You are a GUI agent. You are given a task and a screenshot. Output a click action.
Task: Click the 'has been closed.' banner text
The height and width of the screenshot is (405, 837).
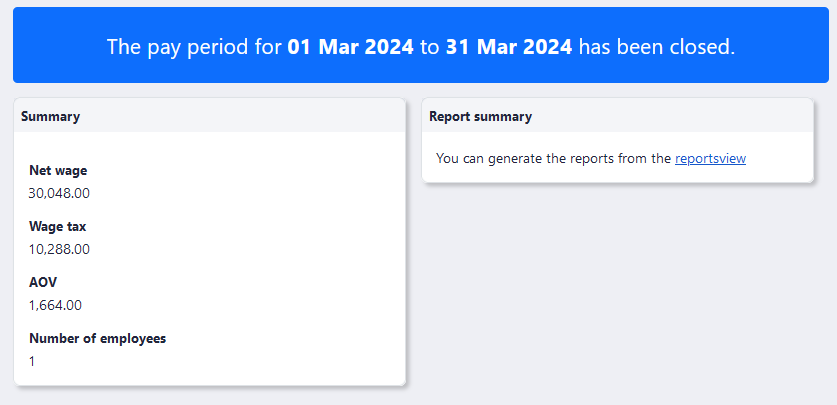657,46
